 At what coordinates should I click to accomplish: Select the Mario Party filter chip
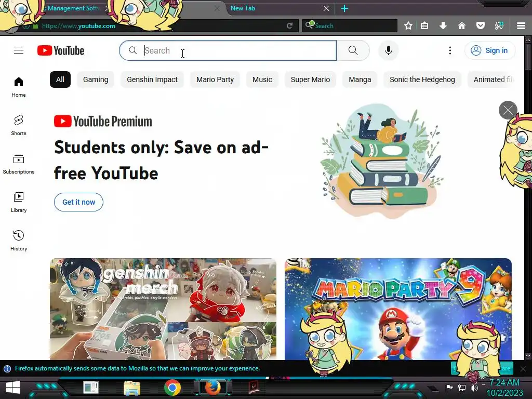[215, 79]
